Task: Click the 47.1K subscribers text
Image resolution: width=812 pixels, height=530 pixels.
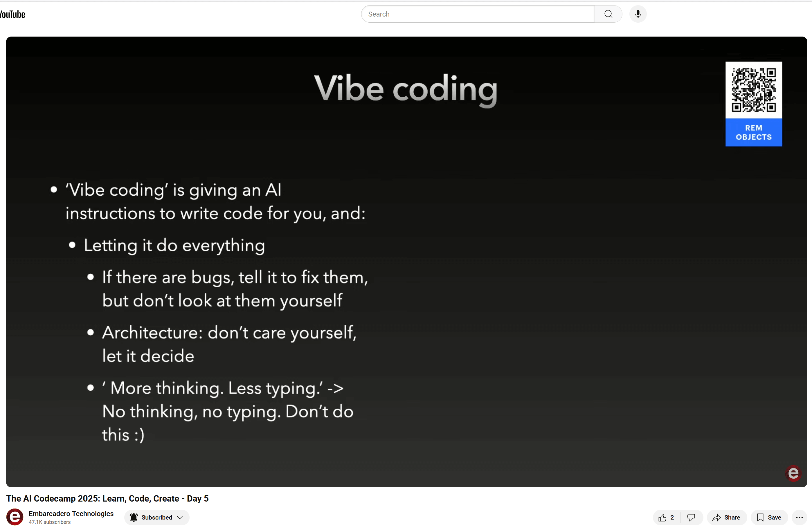Action: 49,522
